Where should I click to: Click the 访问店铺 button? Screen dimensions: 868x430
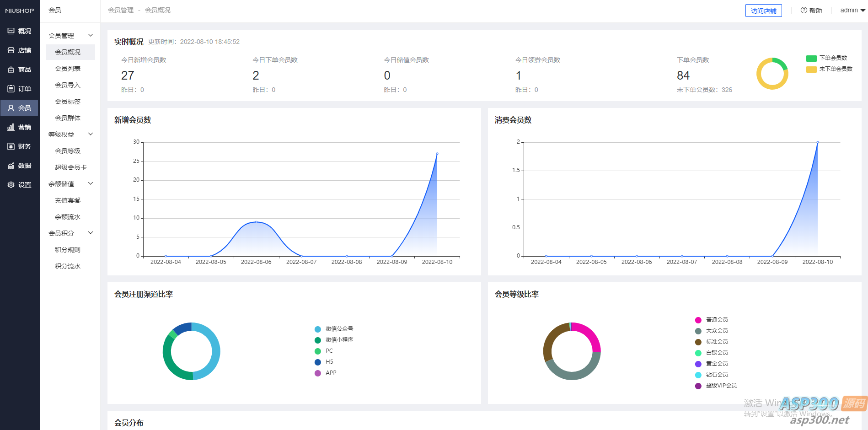click(x=763, y=11)
